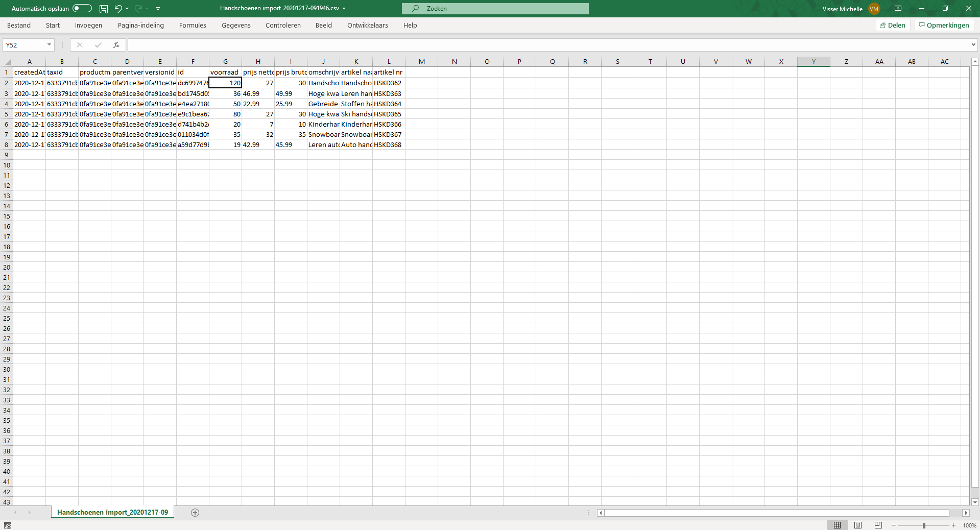980x530 pixels.
Task: Open the ribbon display options icon
Action: [x=898, y=9]
